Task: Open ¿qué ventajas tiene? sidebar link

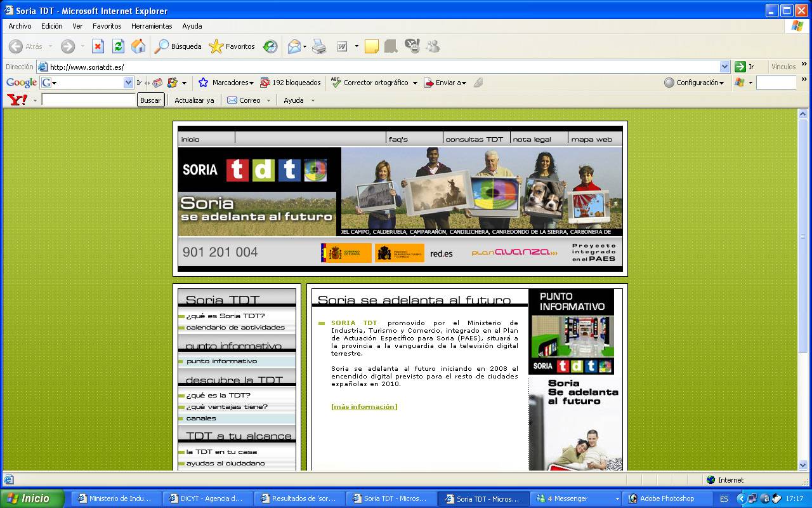Action: 226,406
